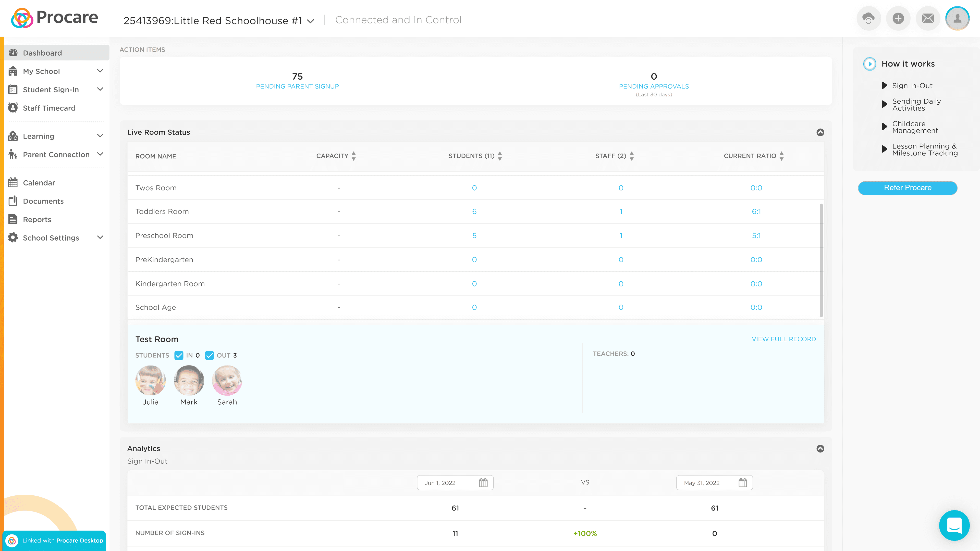Click the Refer Procare button

click(907, 188)
